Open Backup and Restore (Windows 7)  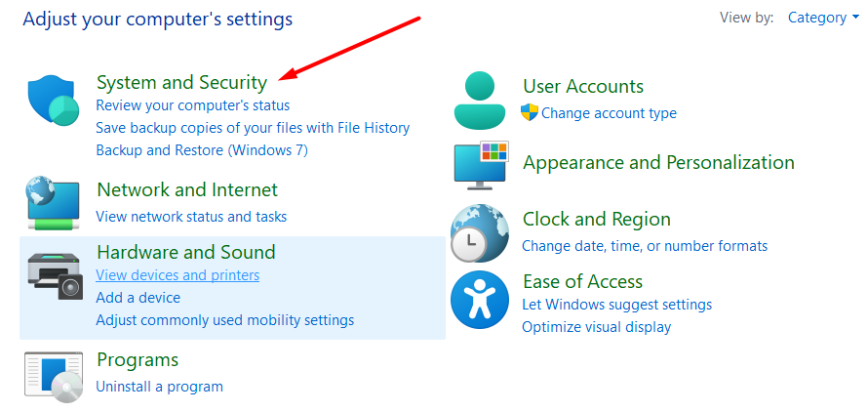point(201,150)
